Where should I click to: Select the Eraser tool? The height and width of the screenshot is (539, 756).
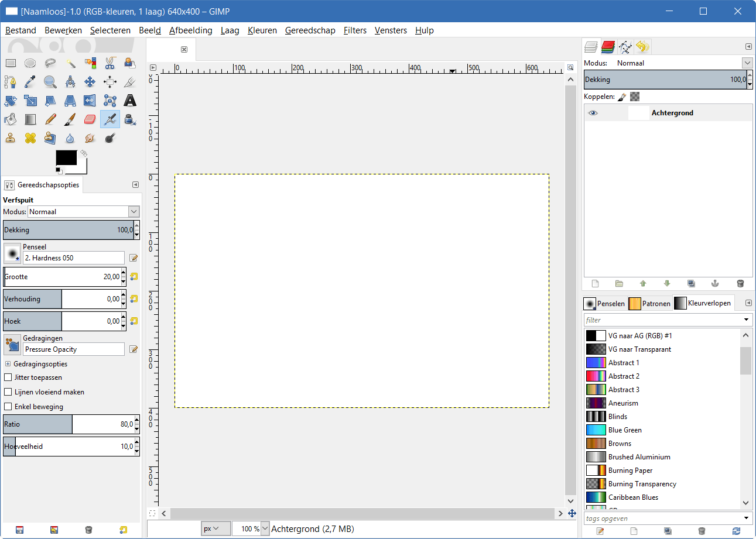click(90, 119)
